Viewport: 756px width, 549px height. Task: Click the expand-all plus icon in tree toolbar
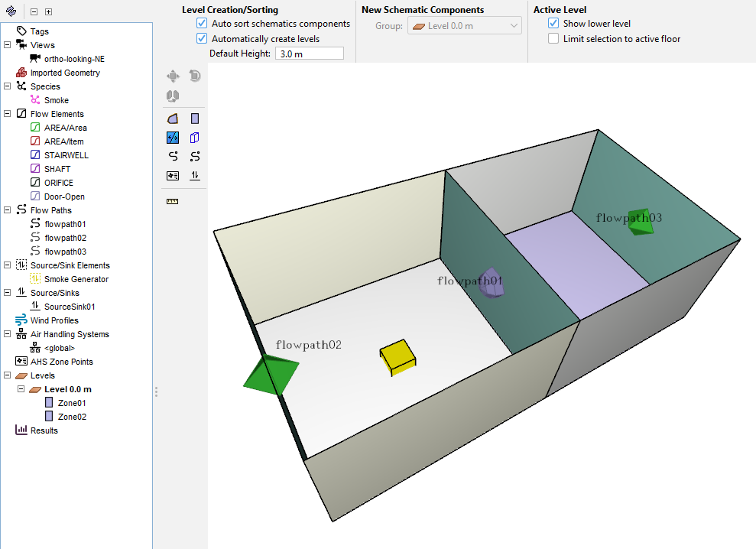click(48, 12)
